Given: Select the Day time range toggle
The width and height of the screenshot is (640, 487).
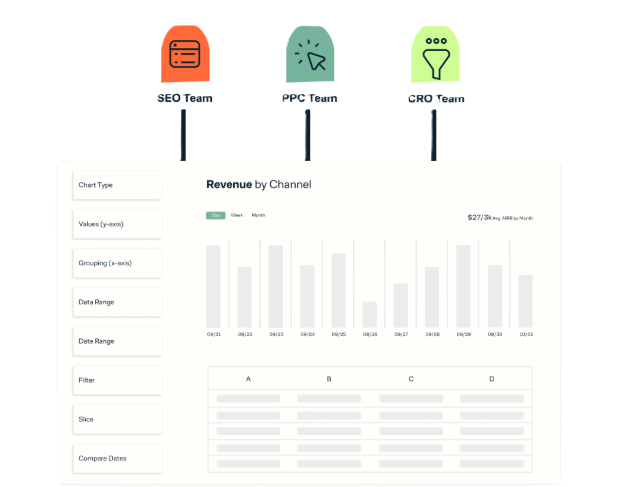Looking at the screenshot, I should pyautogui.click(x=216, y=215).
